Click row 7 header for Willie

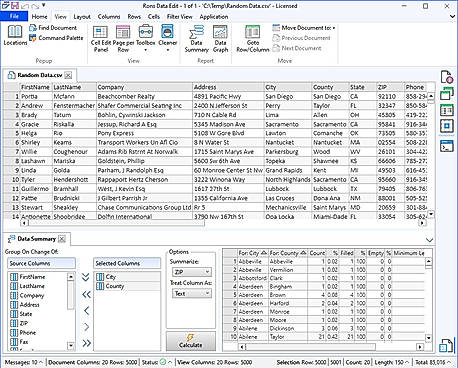tap(12, 152)
